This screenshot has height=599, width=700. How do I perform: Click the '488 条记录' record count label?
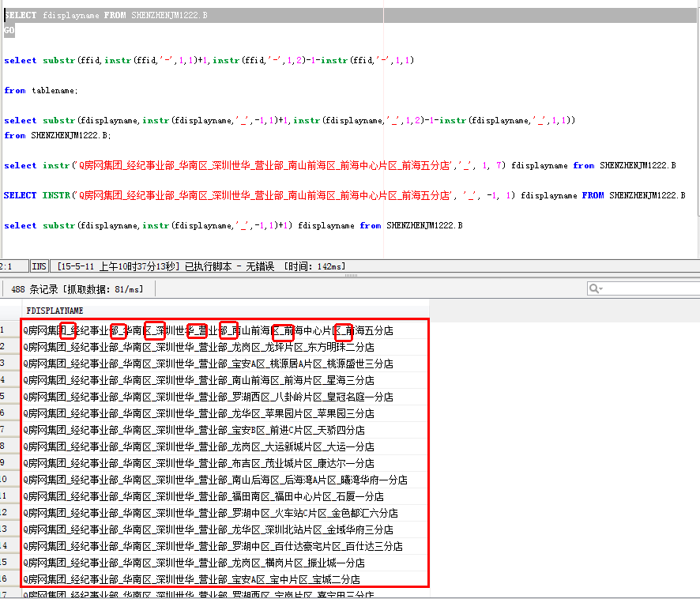(35, 289)
